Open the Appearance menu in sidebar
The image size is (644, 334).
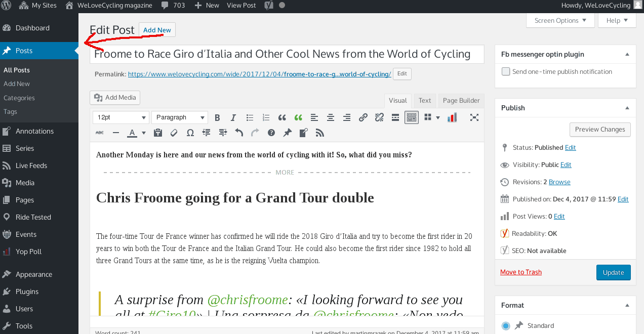pos(39,274)
